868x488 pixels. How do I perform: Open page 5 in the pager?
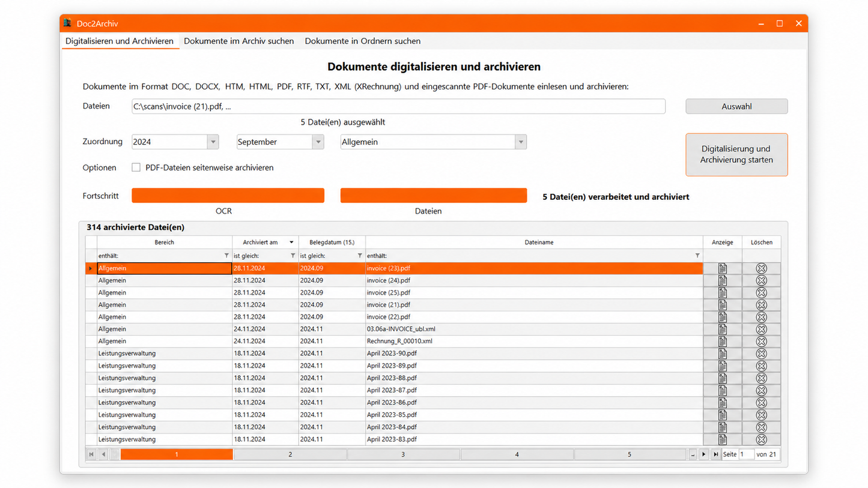click(x=630, y=454)
